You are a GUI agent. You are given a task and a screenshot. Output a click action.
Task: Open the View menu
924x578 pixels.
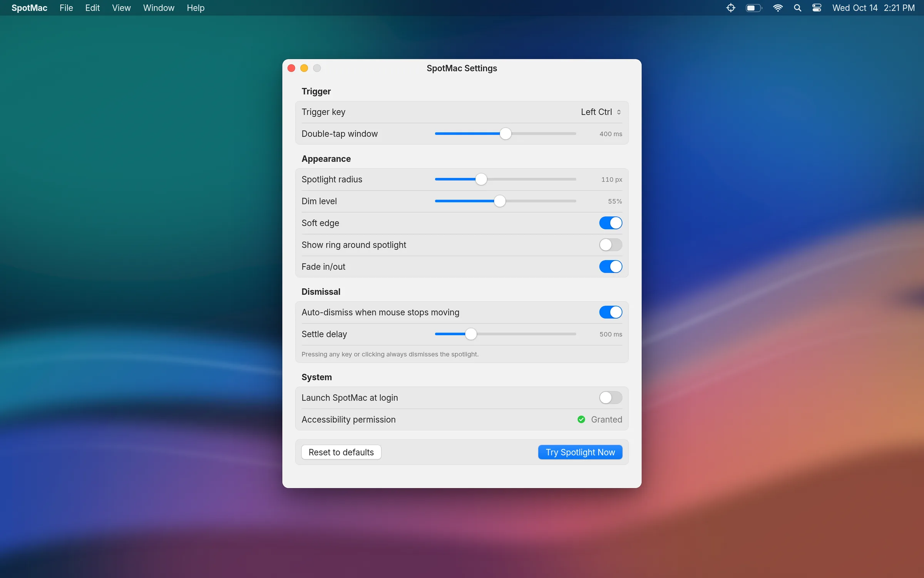pos(121,8)
